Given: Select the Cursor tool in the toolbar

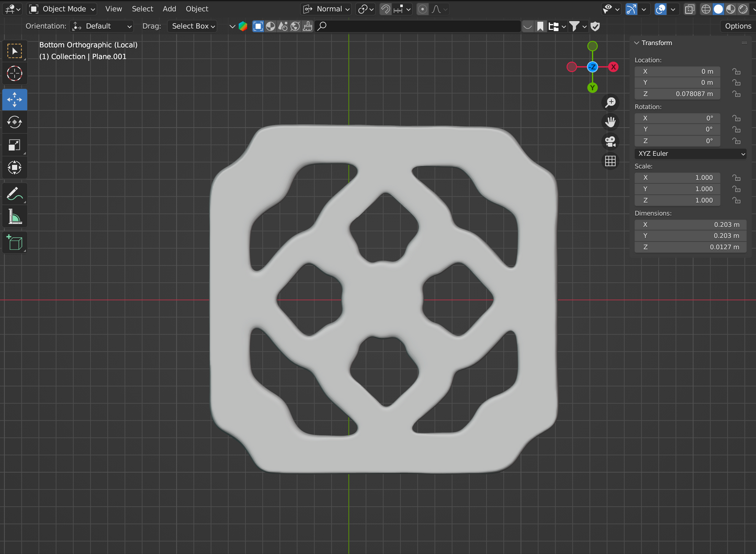Looking at the screenshot, I should coord(15,74).
